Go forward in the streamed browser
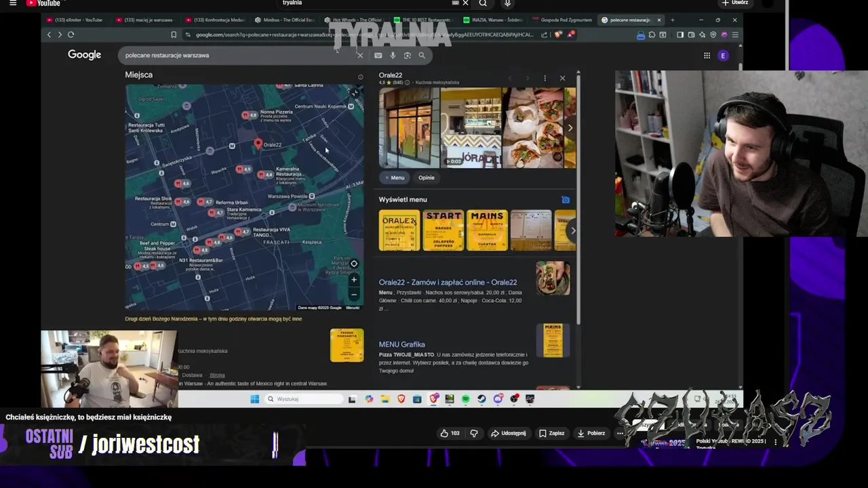 coord(60,35)
